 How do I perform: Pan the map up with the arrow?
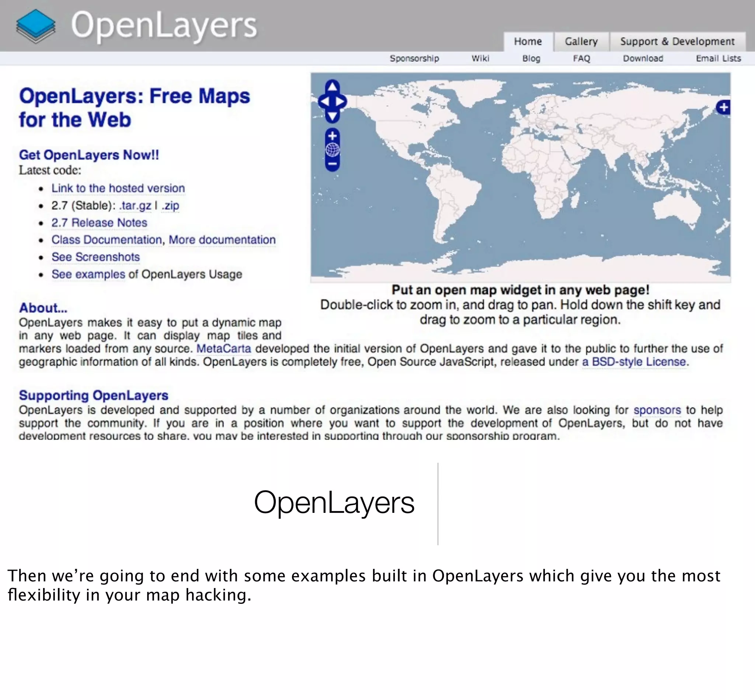click(x=333, y=87)
